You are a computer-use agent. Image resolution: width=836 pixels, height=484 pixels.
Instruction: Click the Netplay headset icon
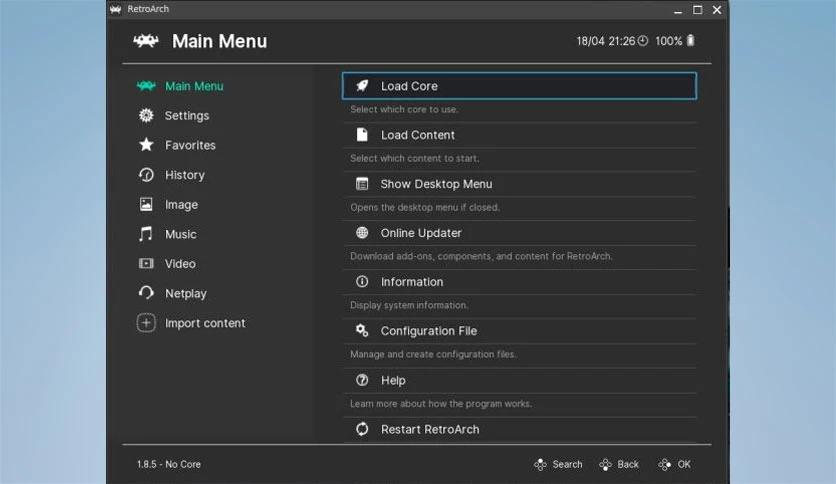[x=146, y=293]
